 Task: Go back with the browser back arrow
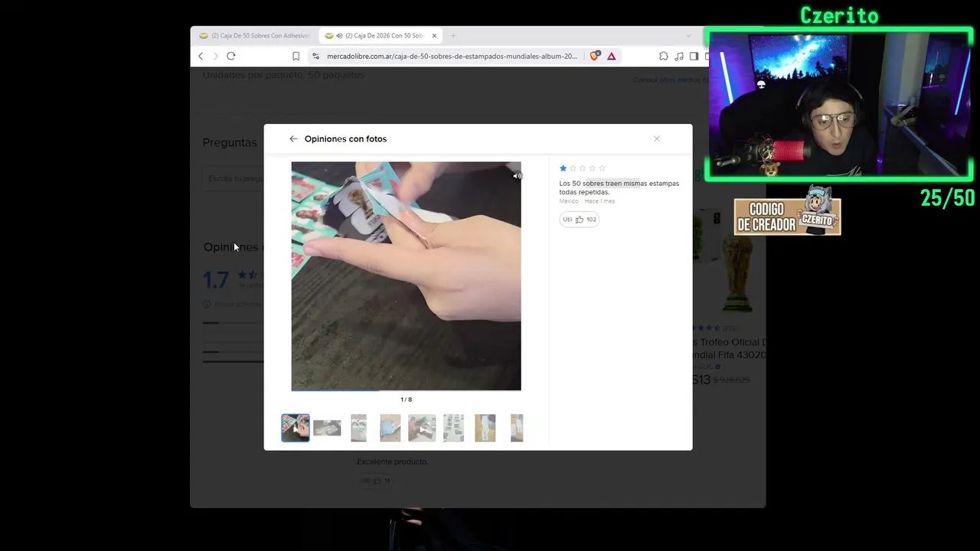tap(201, 56)
